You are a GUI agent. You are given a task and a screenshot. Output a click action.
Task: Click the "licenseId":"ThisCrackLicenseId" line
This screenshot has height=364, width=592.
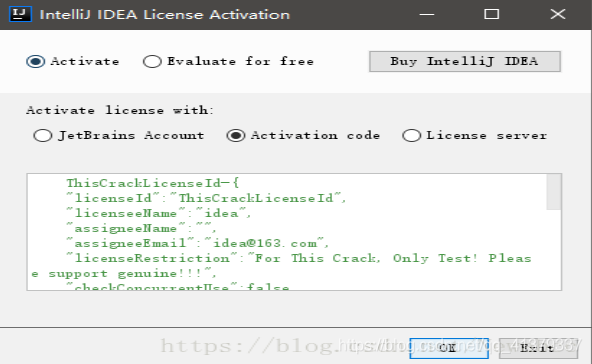point(206,198)
